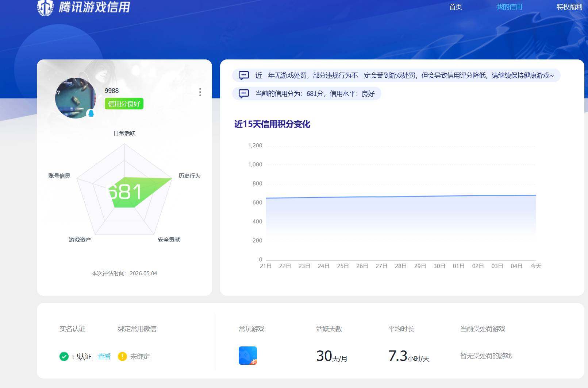The image size is (588, 388).
Task: Click the 平均时长 label
Action: (401, 329)
